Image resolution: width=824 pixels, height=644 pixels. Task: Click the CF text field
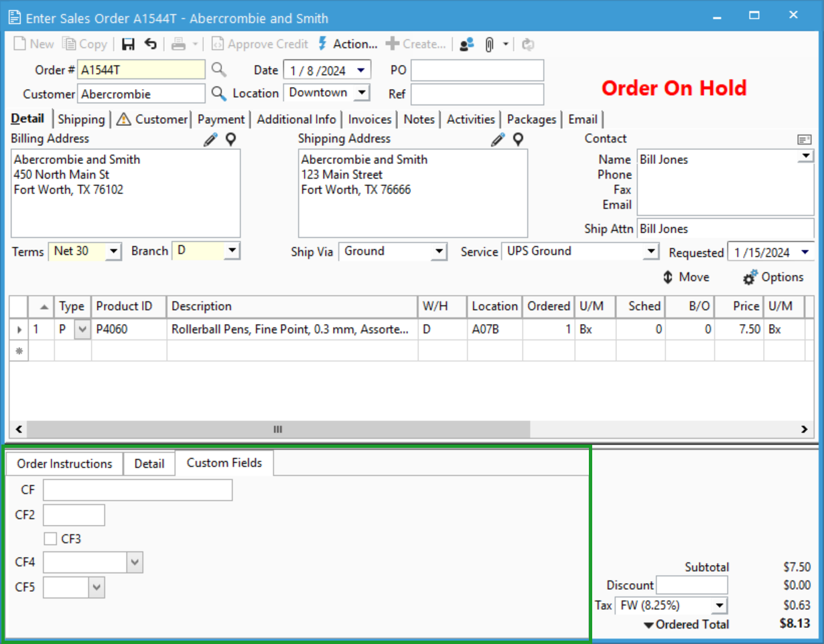point(137,490)
